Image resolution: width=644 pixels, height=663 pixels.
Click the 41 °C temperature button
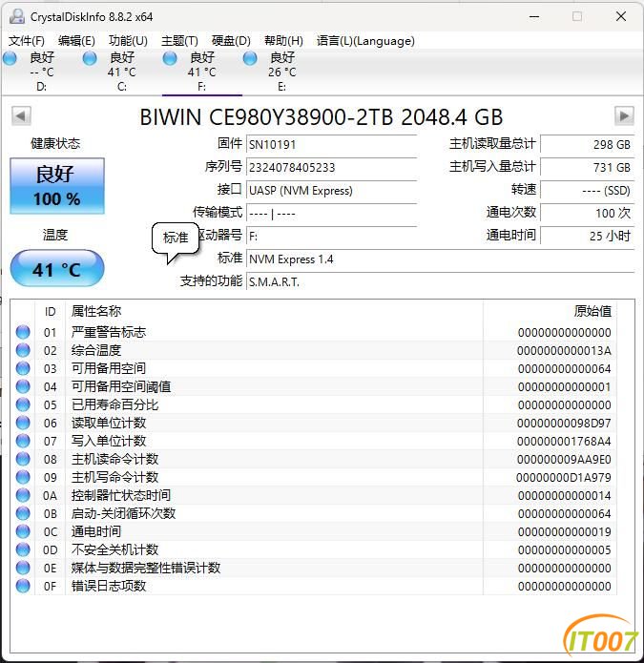pyautogui.click(x=57, y=269)
